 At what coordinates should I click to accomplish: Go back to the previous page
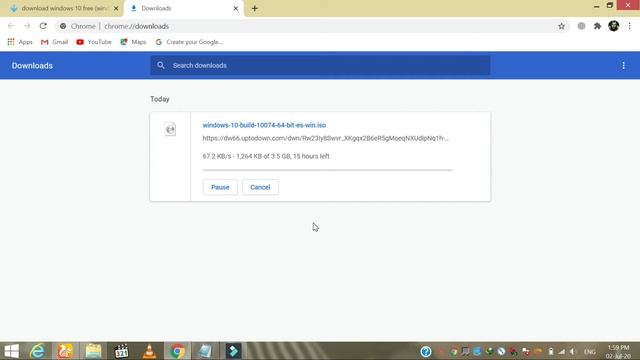(x=11, y=26)
